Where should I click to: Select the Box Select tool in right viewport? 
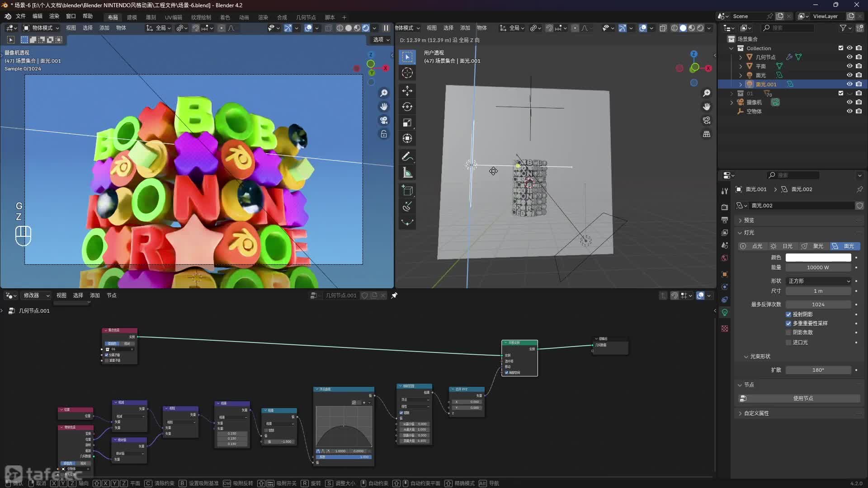[x=407, y=57]
